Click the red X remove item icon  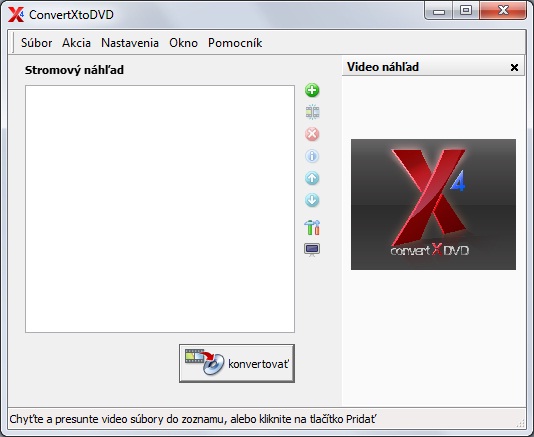click(312, 134)
